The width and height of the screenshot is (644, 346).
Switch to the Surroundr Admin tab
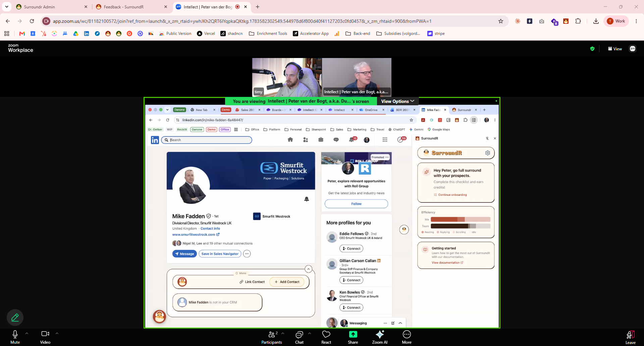(52, 7)
